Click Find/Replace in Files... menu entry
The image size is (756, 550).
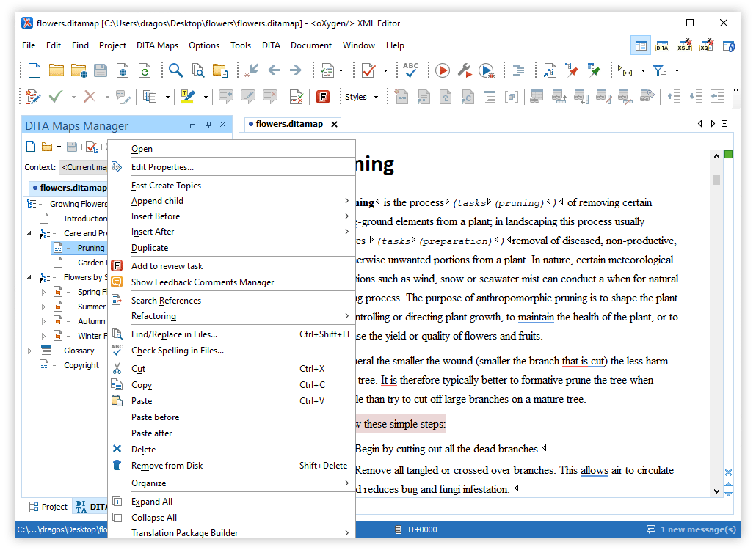tap(231, 334)
